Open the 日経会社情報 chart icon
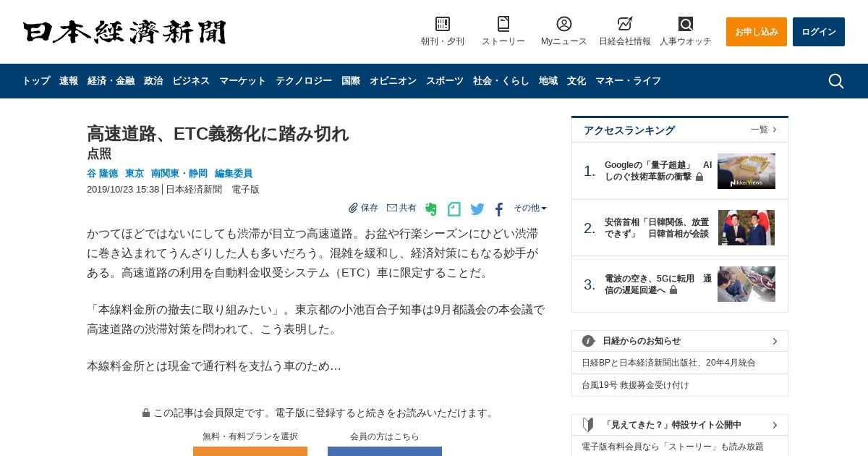Screen dimensions: 868x456 coord(625,24)
